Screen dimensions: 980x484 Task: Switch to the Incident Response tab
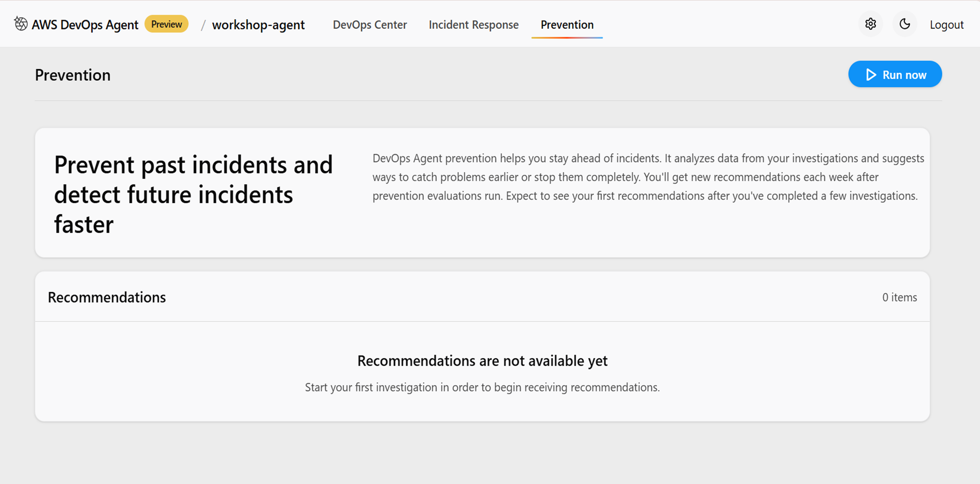pyautogui.click(x=473, y=25)
